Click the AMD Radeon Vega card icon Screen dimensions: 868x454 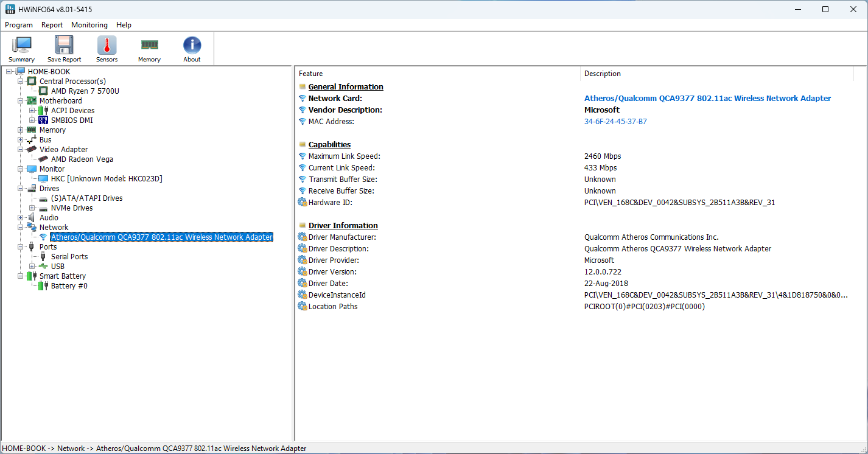tap(43, 159)
